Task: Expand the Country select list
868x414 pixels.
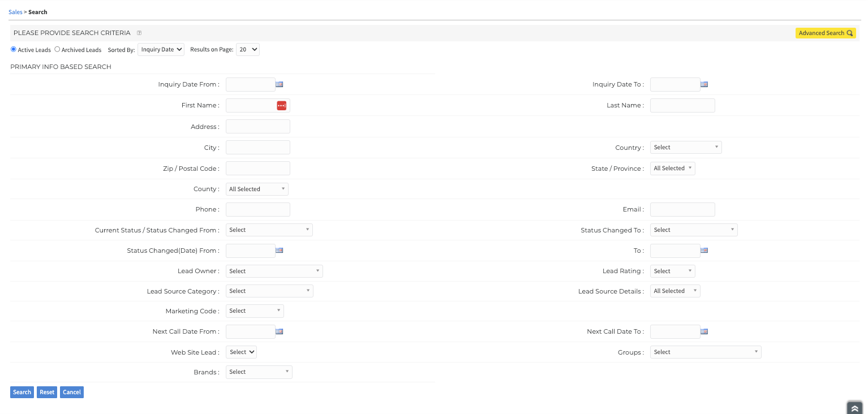Action: click(685, 148)
